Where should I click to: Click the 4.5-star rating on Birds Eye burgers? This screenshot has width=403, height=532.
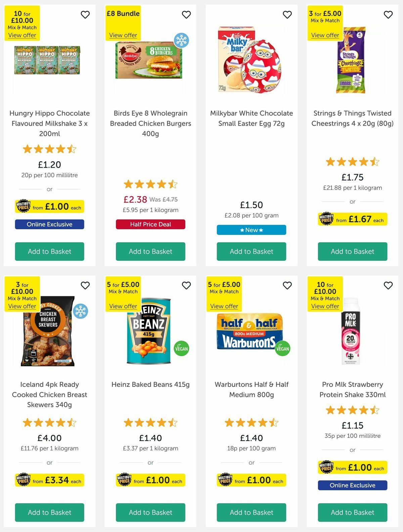click(x=150, y=184)
